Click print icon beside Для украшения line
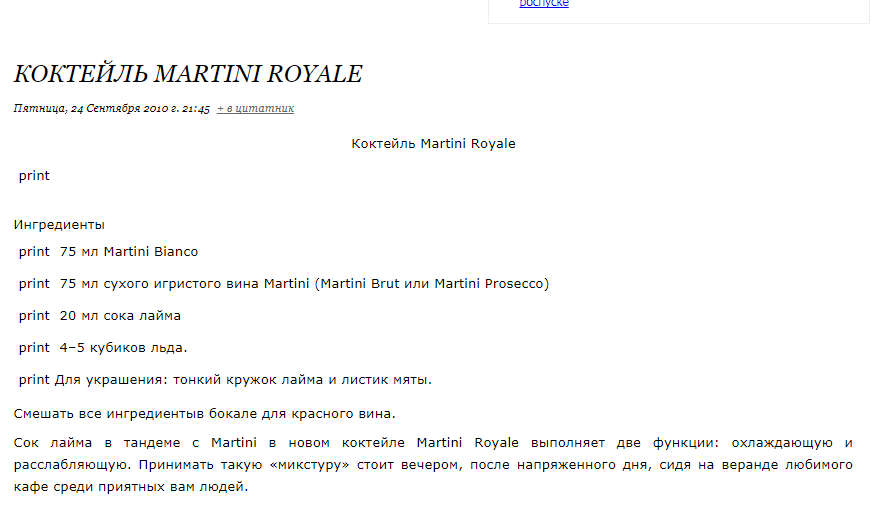 pos(34,380)
